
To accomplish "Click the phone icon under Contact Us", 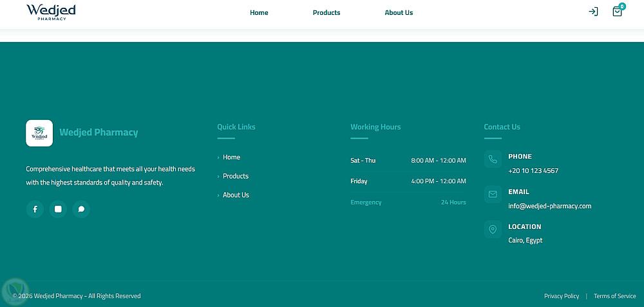I will coord(493,159).
